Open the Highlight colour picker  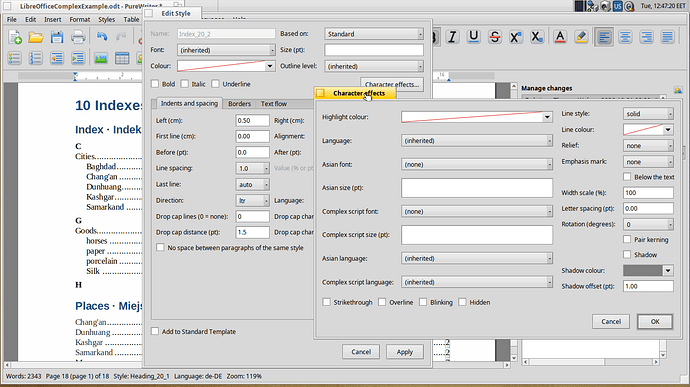click(477, 117)
